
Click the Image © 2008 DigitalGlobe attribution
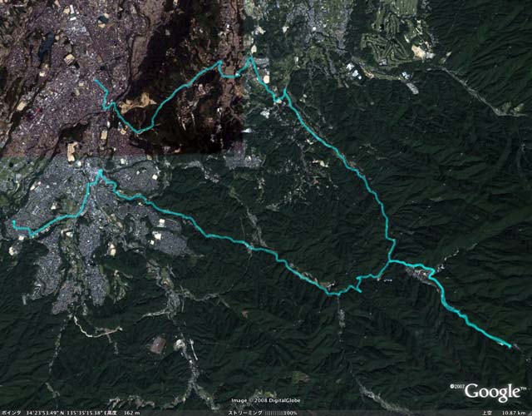click(x=266, y=401)
